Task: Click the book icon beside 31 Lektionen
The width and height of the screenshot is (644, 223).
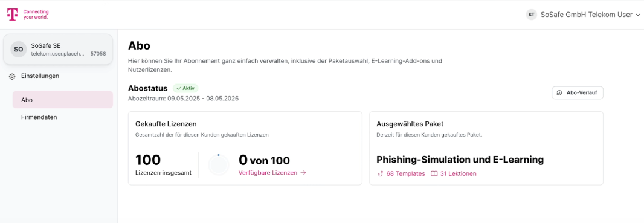Action: (434, 173)
